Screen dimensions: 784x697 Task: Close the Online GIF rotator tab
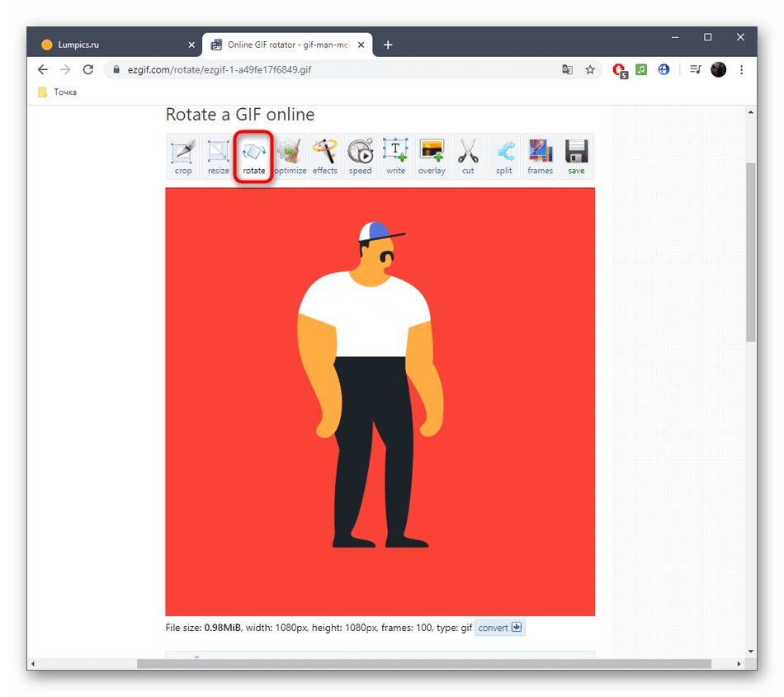click(361, 45)
